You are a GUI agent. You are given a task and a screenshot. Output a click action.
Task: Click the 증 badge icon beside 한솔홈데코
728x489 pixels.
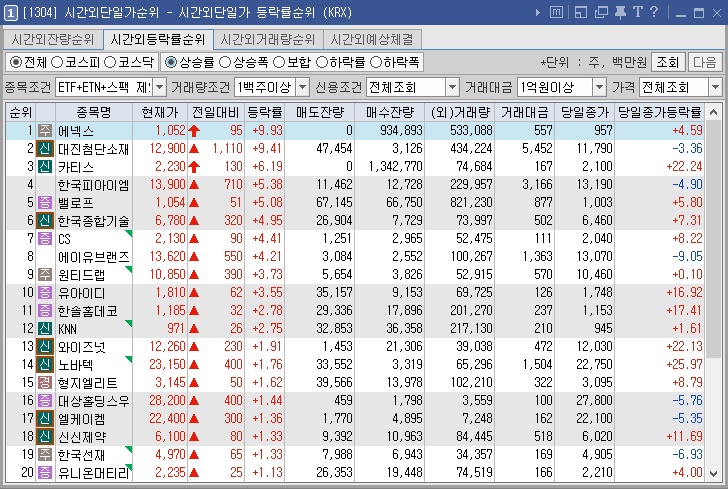click(45, 311)
